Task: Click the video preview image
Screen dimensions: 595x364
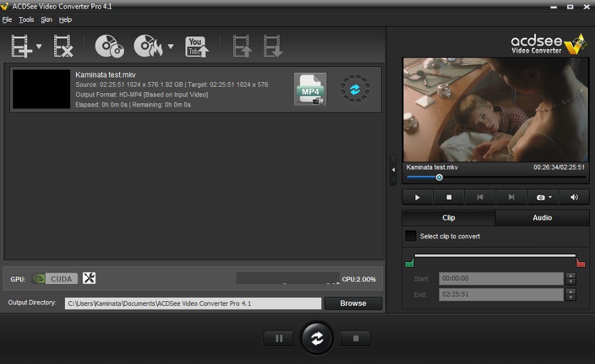Action: pyautogui.click(x=496, y=110)
